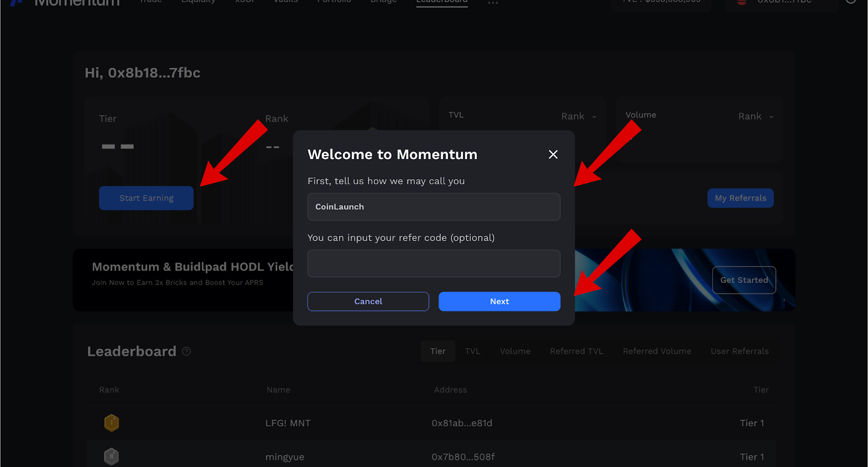Image resolution: width=868 pixels, height=467 pixels.
Task: Select the Tier leaderboard tab
Action: (x=438, y=351)
